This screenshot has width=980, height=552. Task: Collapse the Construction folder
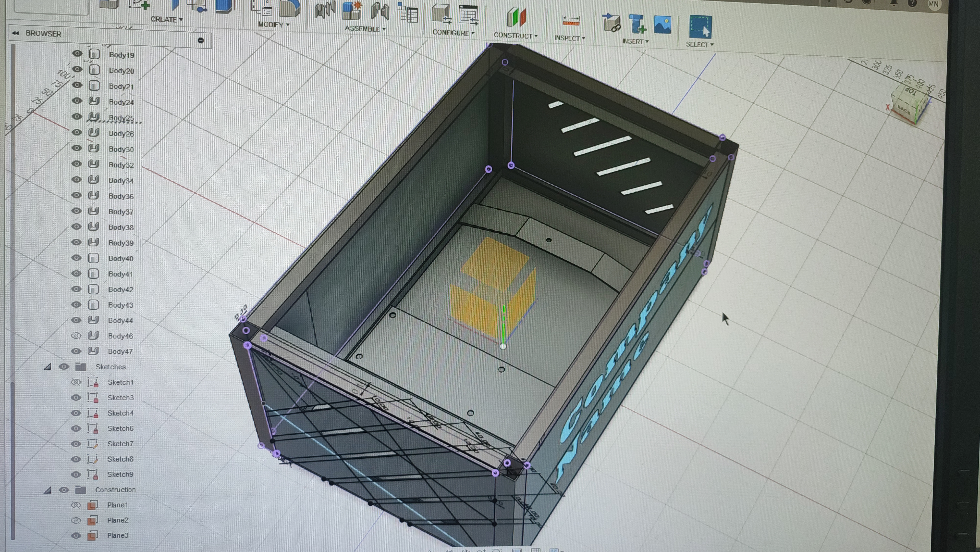48,490
